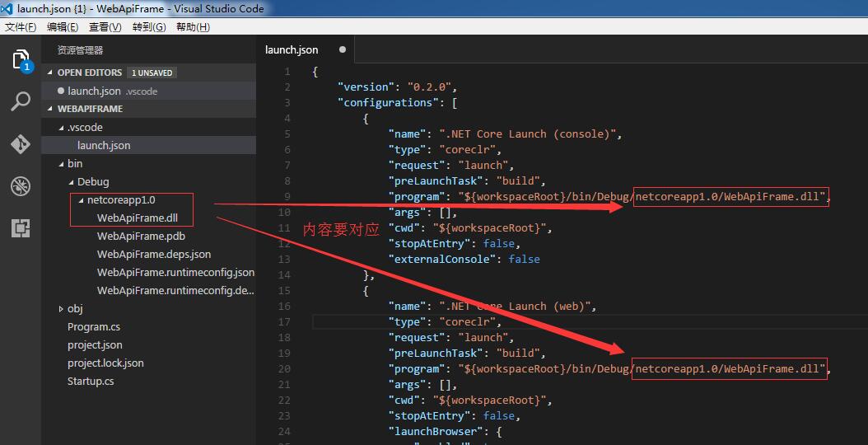868x445 pixels.
Task: Open Startup.cs file
Action: (91, 382)
